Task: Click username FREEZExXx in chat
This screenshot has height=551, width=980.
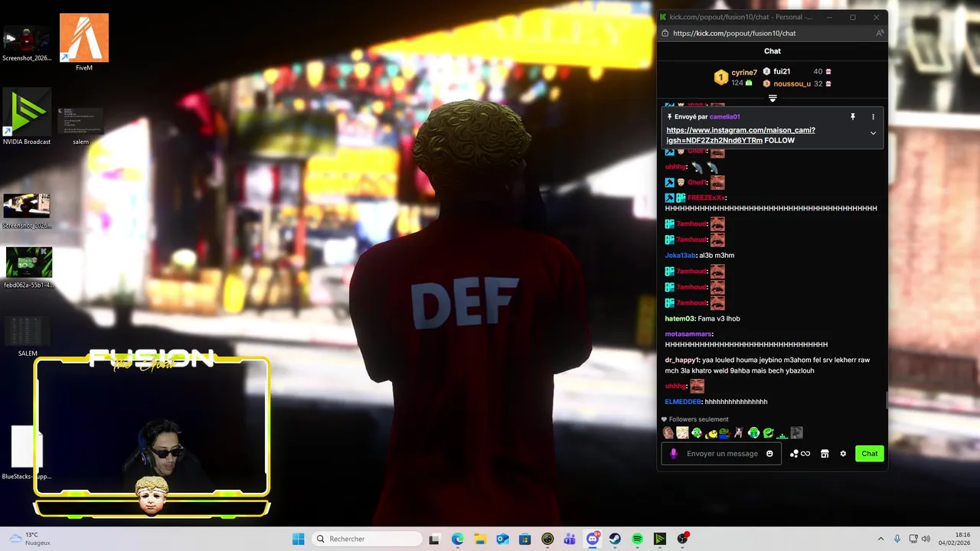Action: point(706,197)
